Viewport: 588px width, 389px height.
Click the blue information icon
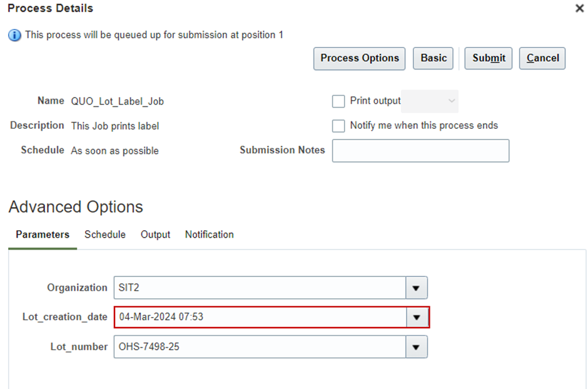coord(14,35)
